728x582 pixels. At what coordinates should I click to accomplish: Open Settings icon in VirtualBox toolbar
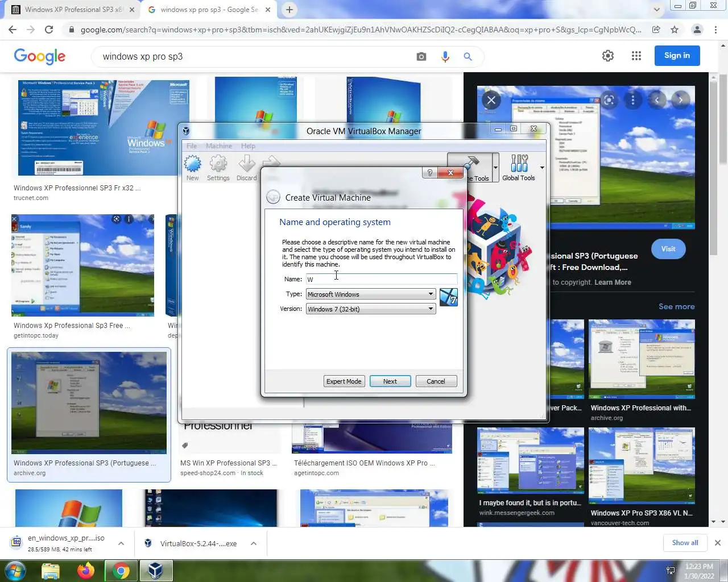coord(218,168)
